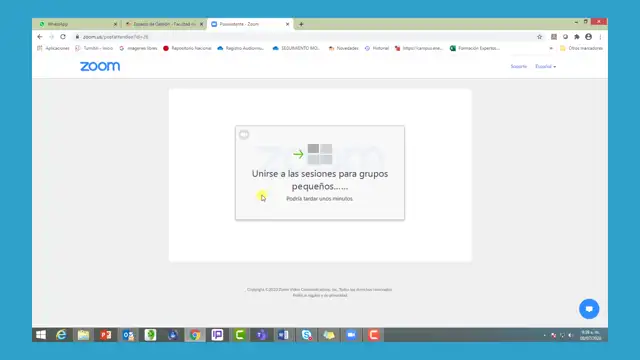
Task: Open the Chrome profile avatar
Action: click(x=588, y=37)
